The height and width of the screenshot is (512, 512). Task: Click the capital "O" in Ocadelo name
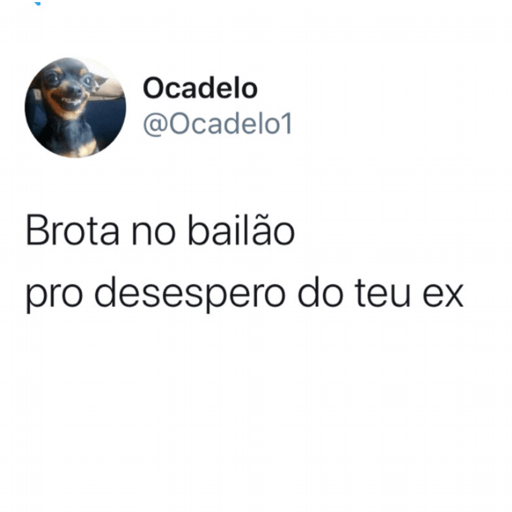153,89
